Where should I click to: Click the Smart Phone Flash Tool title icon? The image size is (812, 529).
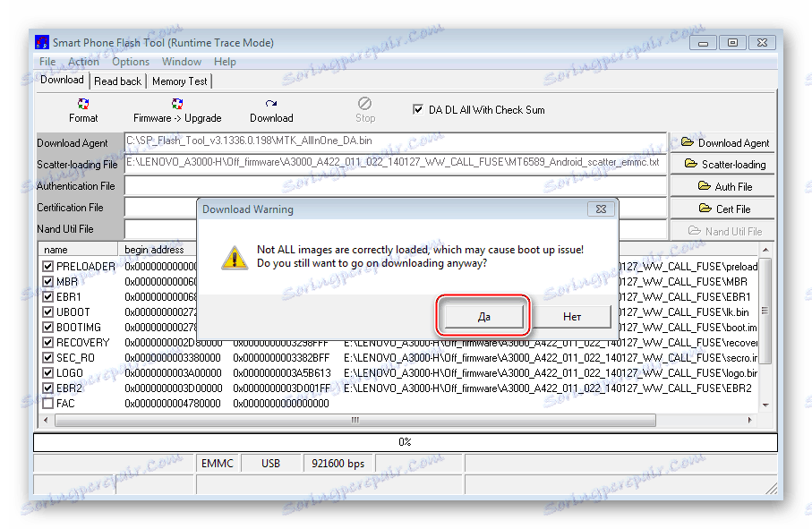(x=42, y=42)
